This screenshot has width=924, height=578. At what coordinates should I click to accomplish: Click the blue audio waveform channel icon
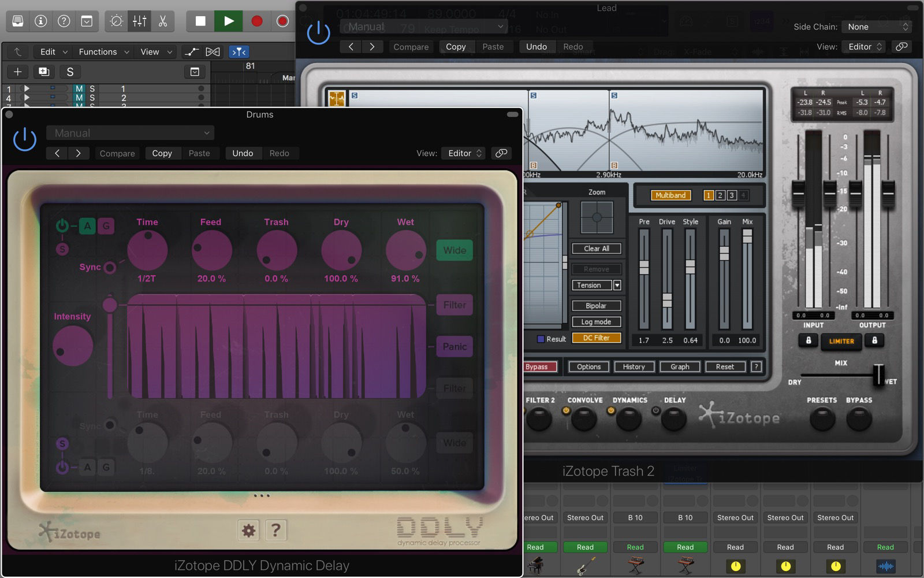coord(885,566)
